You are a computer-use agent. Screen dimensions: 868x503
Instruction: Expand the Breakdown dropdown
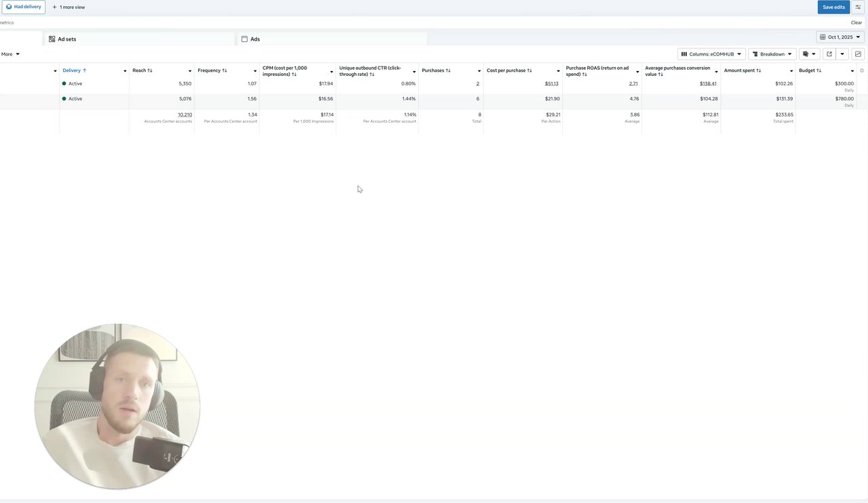pos(772,54)
